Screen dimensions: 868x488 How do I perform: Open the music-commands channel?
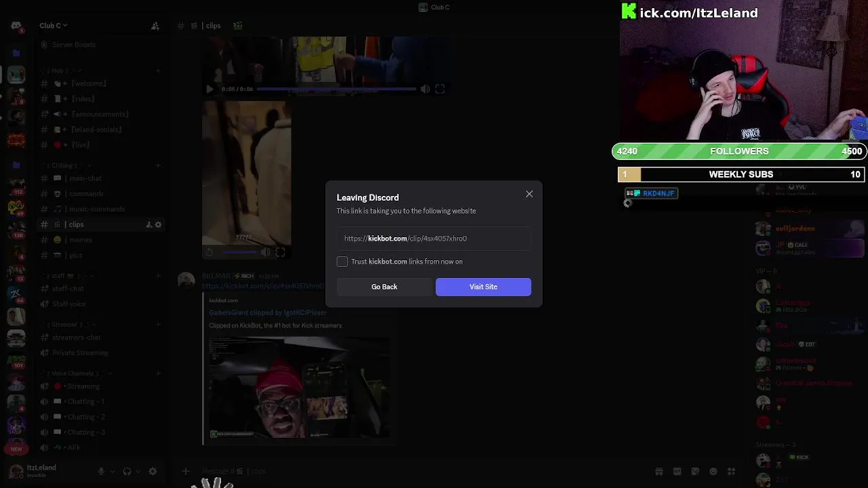(x=97, y=209)
